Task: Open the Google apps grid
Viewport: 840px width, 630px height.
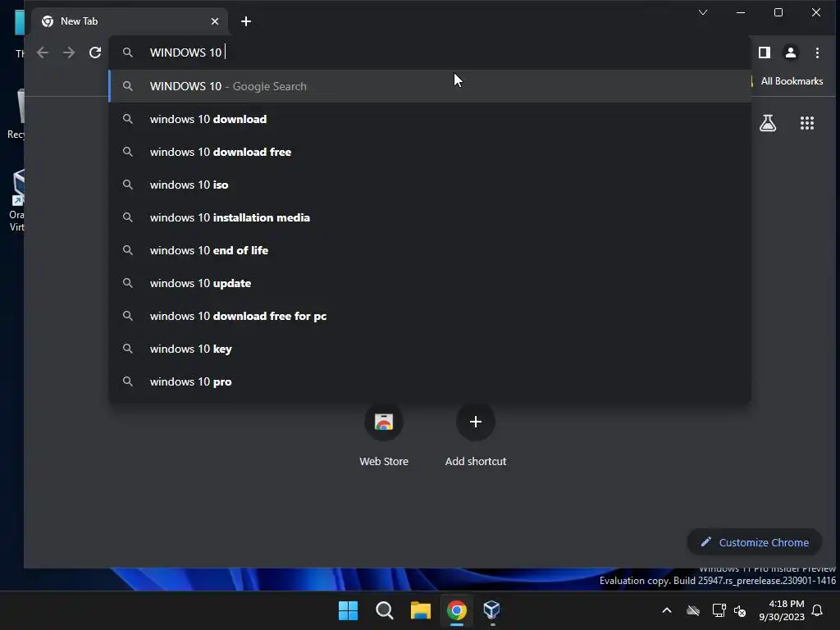Action: point(807,123)
